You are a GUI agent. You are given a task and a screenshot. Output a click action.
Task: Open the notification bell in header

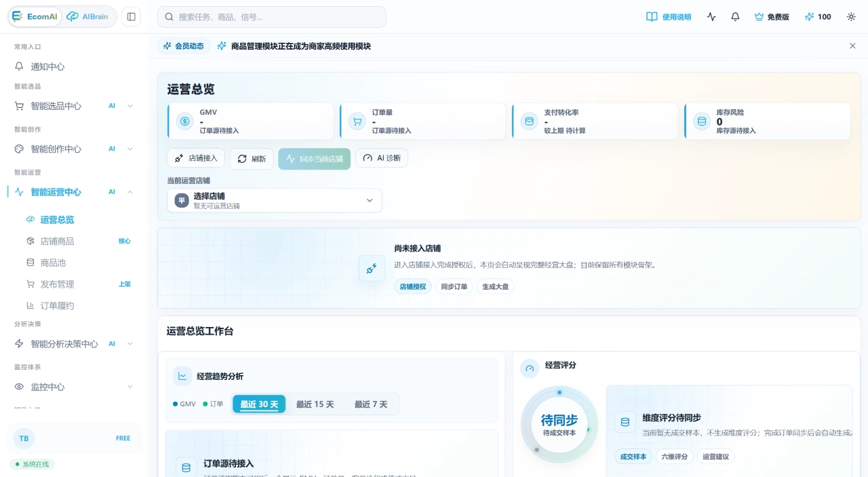pos(735,17)
